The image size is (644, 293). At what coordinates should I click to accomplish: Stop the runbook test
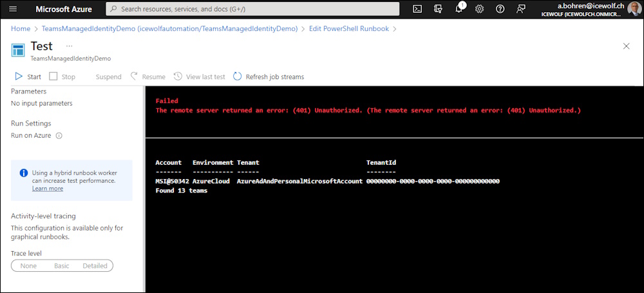[x=62, y=77]
